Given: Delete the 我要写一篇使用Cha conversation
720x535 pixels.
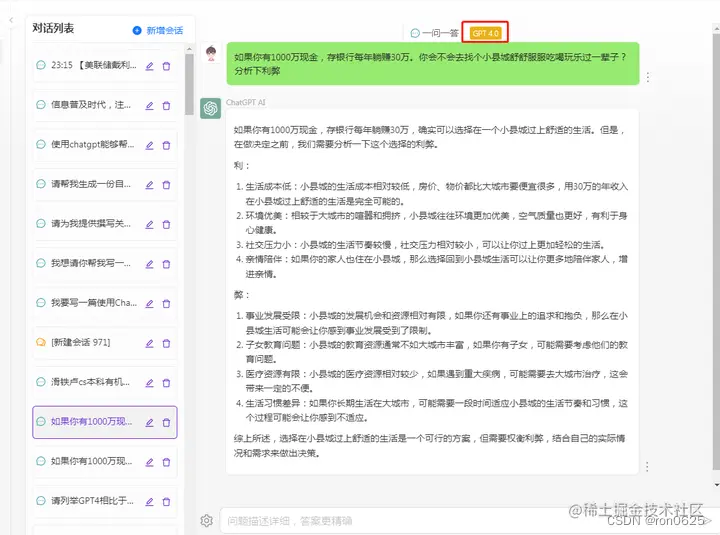Looking at the screenshot, I should pyautogui.click(x=166, y=304).
